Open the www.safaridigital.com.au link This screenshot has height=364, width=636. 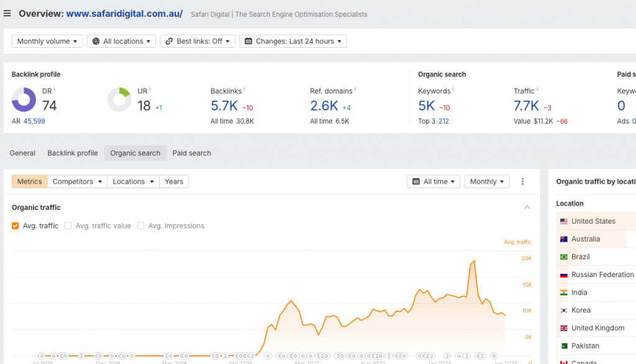tap(124, 14)
